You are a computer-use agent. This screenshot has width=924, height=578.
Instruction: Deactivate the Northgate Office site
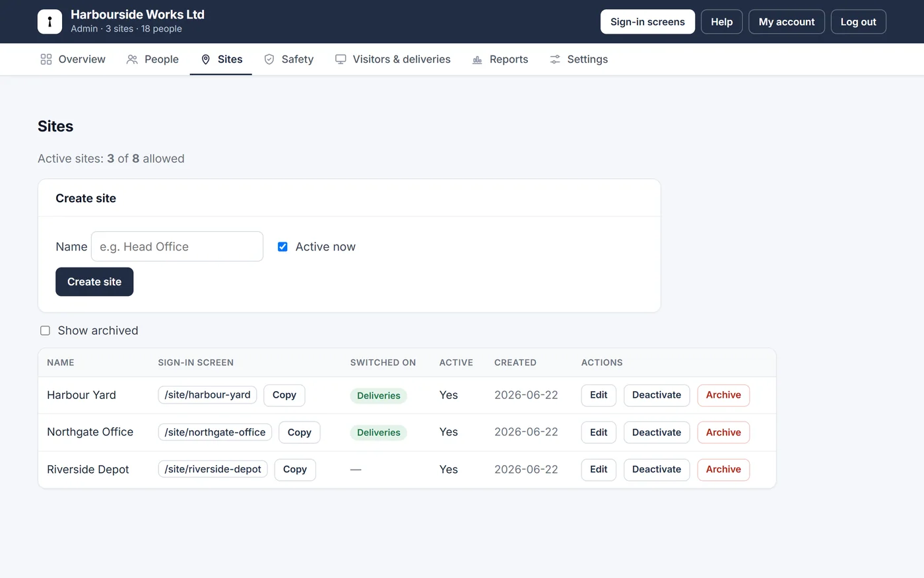[x=657, y=433]
